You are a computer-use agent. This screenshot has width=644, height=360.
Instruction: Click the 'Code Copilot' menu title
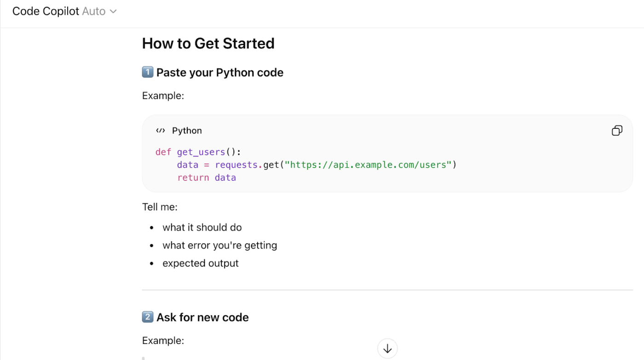pyautogui.click(x=46, y=11)
